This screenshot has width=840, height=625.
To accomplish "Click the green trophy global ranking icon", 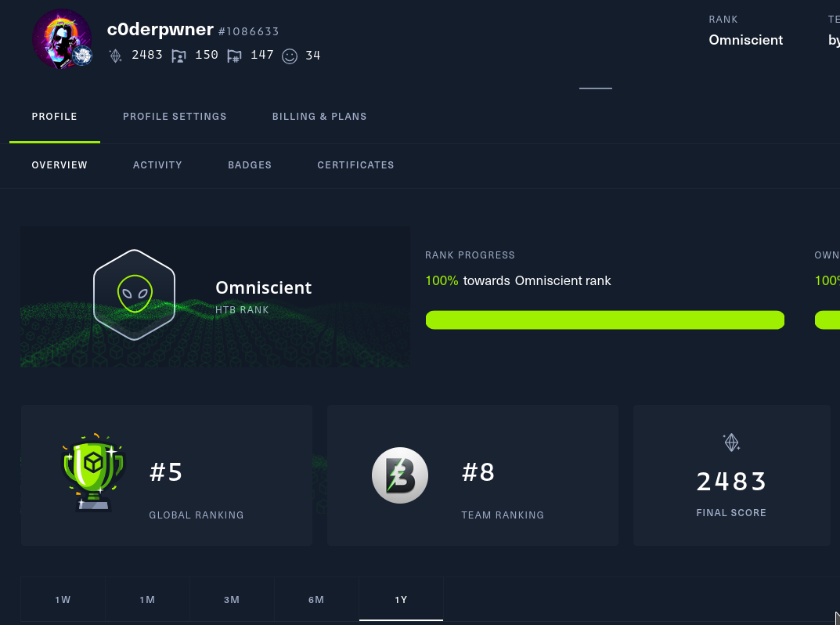I will [x=93, y=472].
